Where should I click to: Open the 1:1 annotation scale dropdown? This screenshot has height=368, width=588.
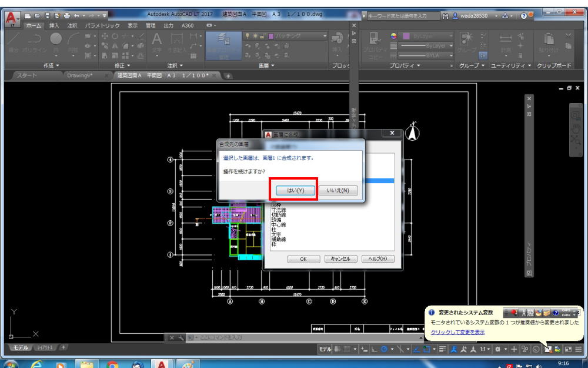tap(485, 349)
